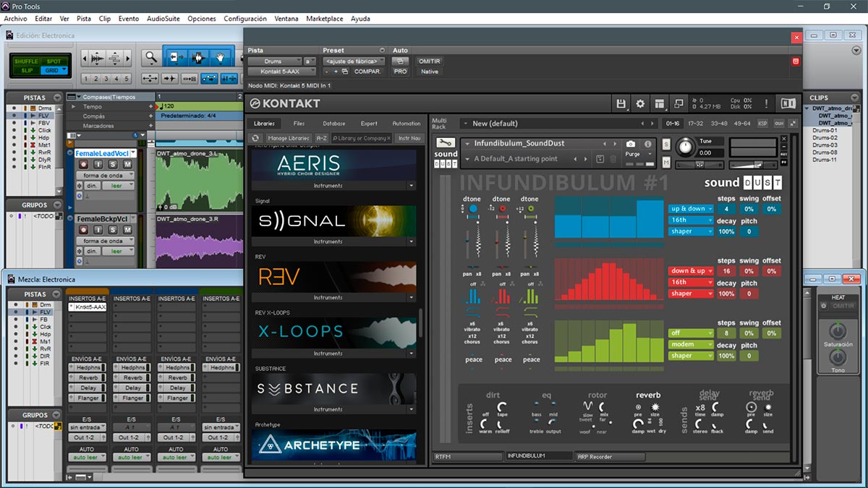Open instrument wrench edit icon
868x488 pixels.
point(446,143)
